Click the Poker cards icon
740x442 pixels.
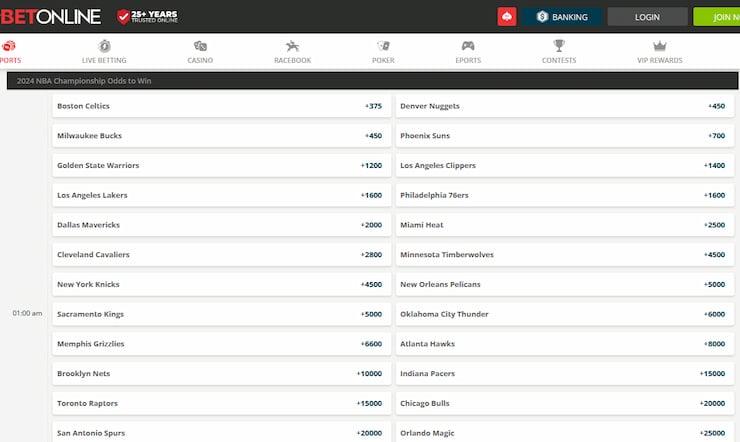click(383, 46)
